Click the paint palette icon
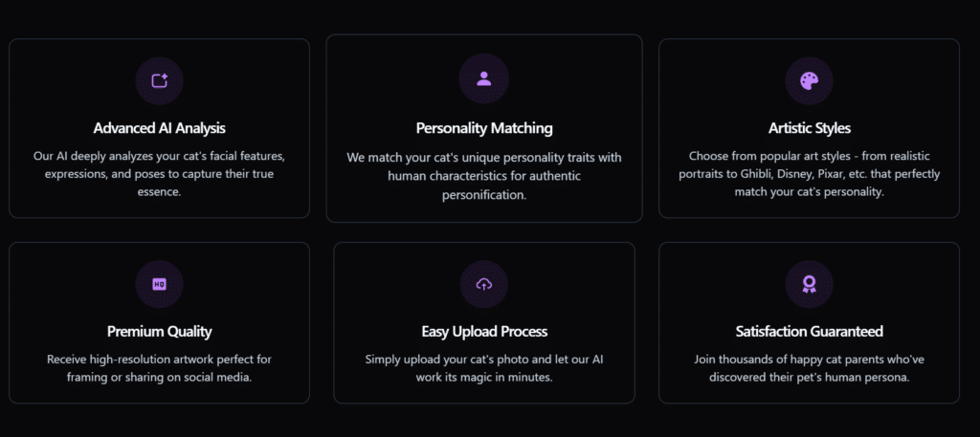 tap(809, 81)
